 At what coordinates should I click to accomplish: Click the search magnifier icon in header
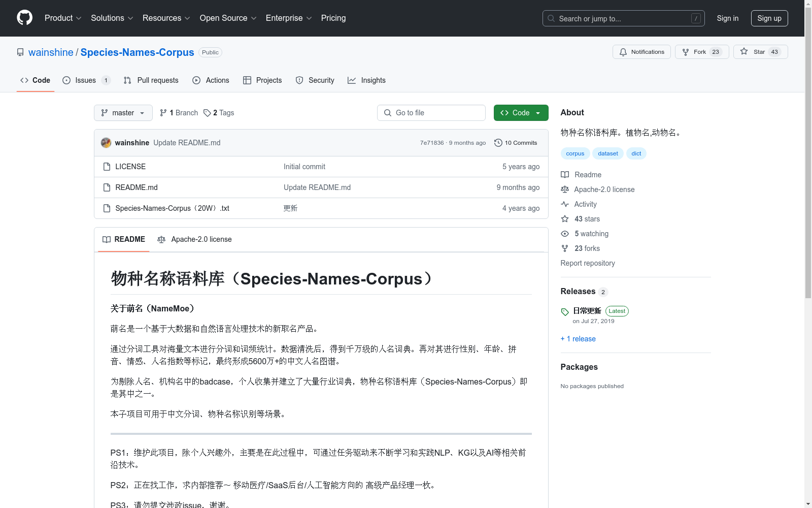coord(551,18)
